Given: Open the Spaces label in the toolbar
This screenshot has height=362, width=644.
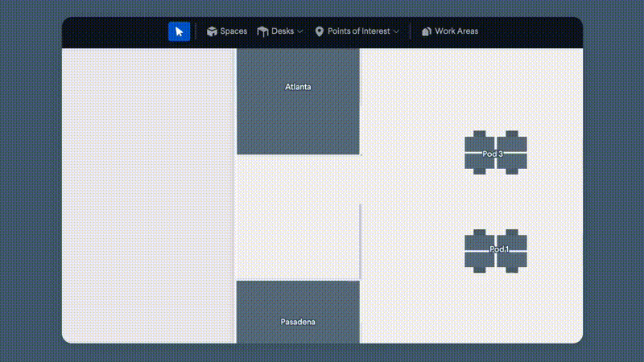Looking at the screenshot, I should coord(233,31).
